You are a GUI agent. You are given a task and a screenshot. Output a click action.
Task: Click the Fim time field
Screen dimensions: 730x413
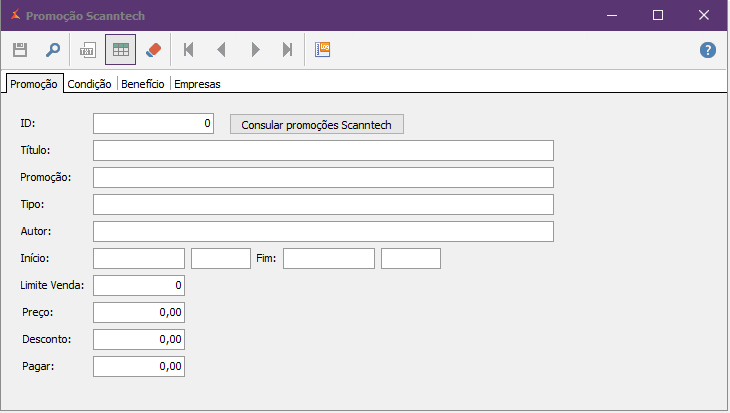coord(411,258)
